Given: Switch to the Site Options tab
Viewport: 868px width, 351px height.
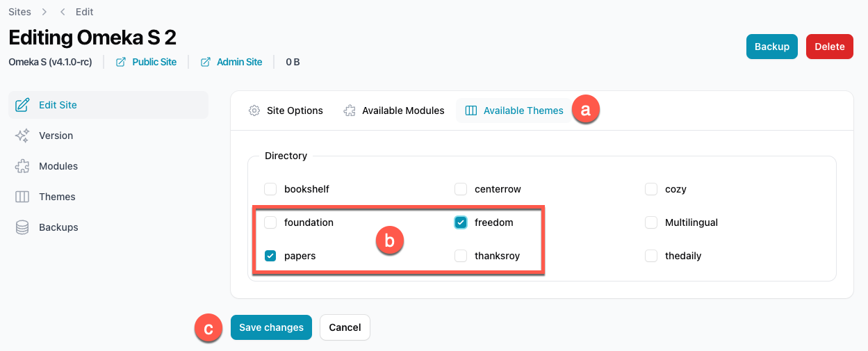Looking at the screenshot, I should click(286, 111).
